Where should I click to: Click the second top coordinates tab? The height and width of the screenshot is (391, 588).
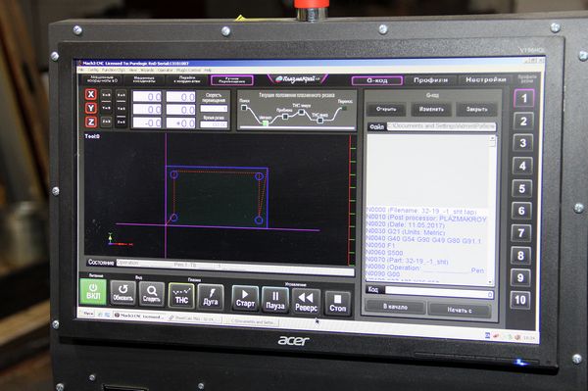pos(144,79)
